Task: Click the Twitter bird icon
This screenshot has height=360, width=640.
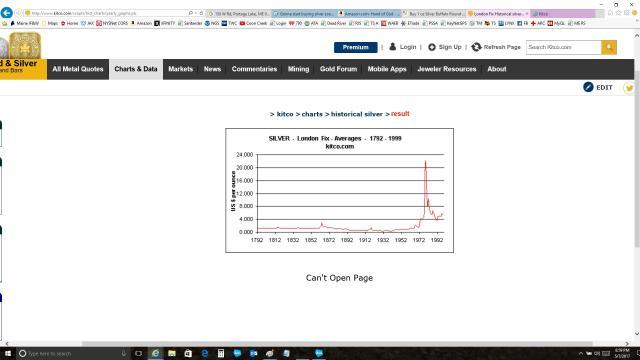Action: pos(629,88)
